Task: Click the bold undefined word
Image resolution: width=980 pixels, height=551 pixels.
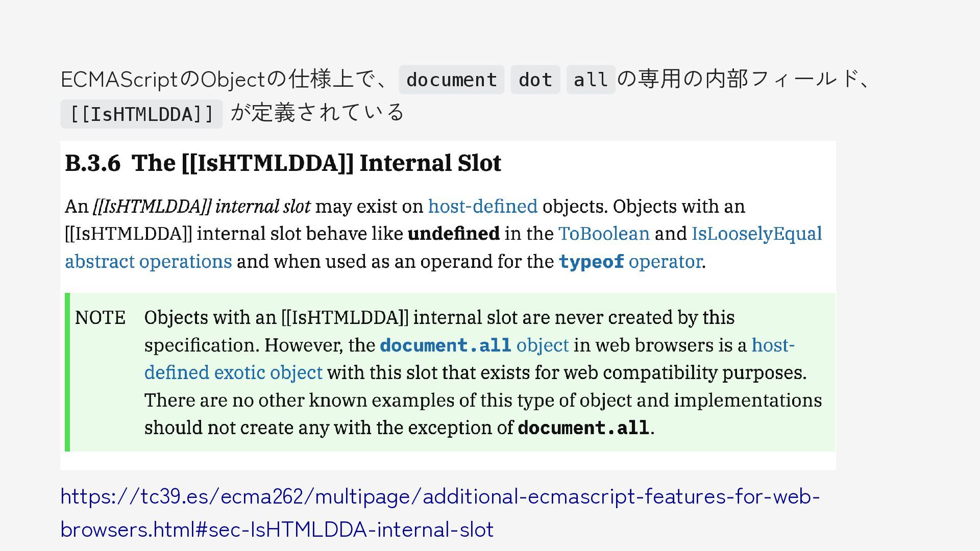Action: [x=453, y=234]
